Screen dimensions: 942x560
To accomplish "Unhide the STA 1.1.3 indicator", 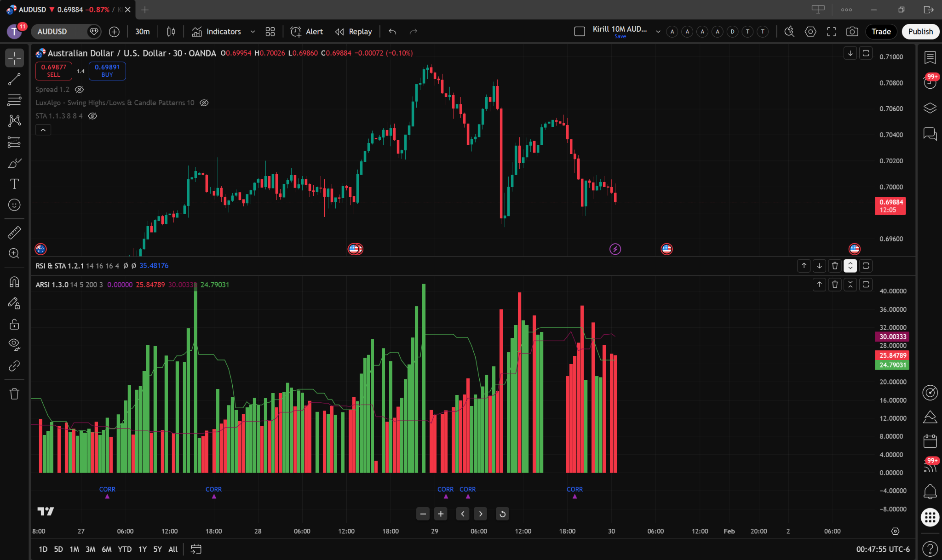I will pos(92,116).
